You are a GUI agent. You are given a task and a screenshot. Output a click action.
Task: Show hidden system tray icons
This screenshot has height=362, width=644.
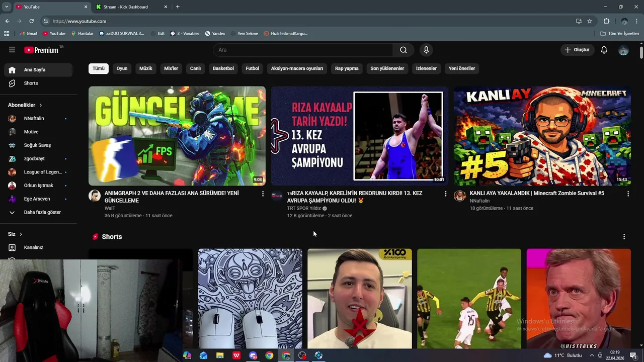tap(592, 355)
